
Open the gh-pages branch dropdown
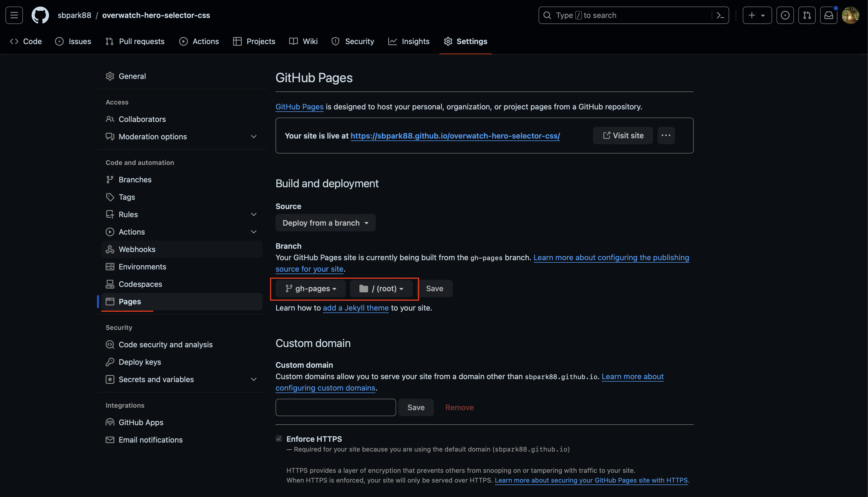pyautogui.click(x=310, y=289)
